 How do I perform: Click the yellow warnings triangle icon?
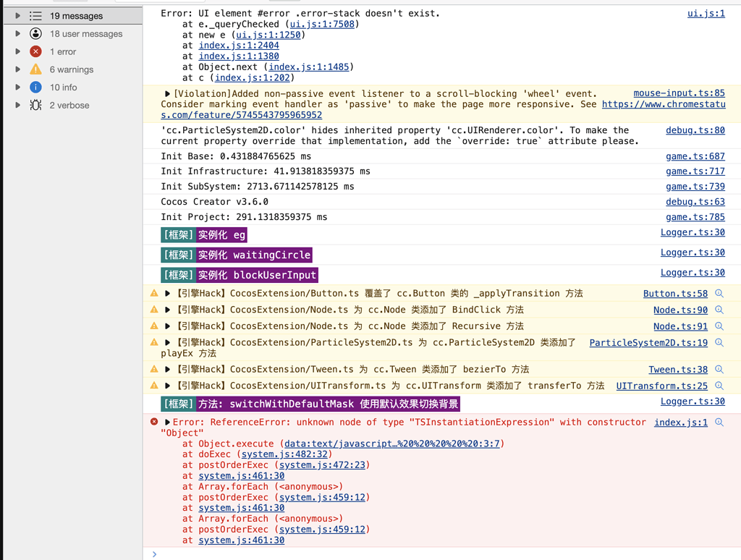(x=35, y=69)
